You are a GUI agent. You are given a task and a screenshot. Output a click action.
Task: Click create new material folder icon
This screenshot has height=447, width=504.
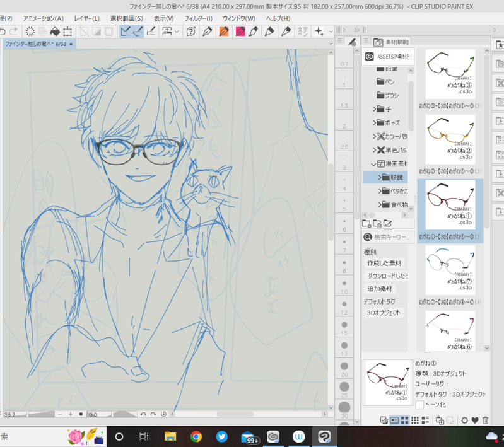[366, 223]
